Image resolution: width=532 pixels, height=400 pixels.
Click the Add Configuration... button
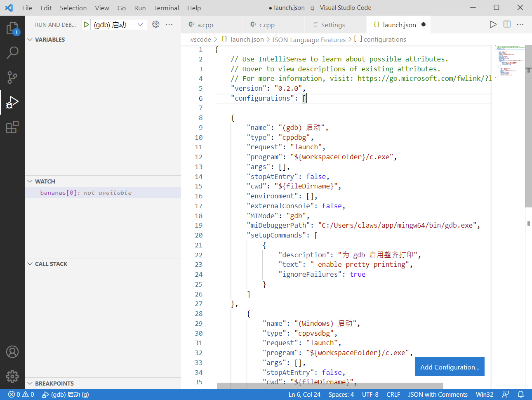tap(450, 367)
